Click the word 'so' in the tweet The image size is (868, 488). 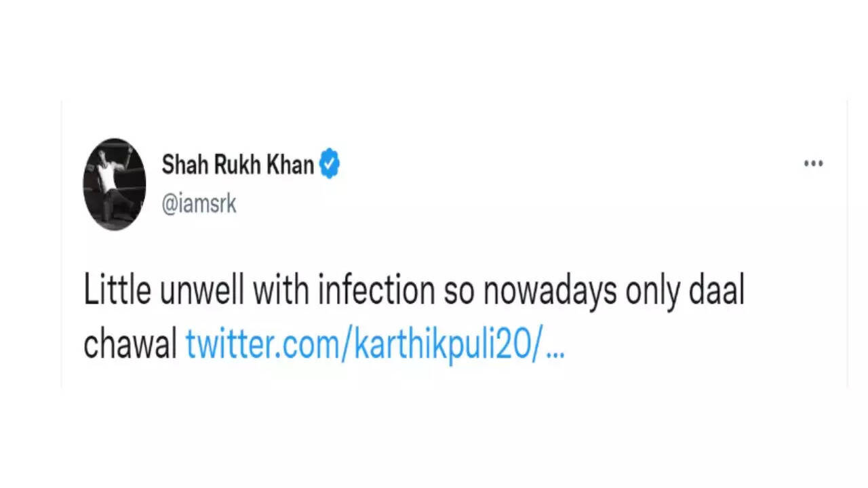[x=458, y=291]
